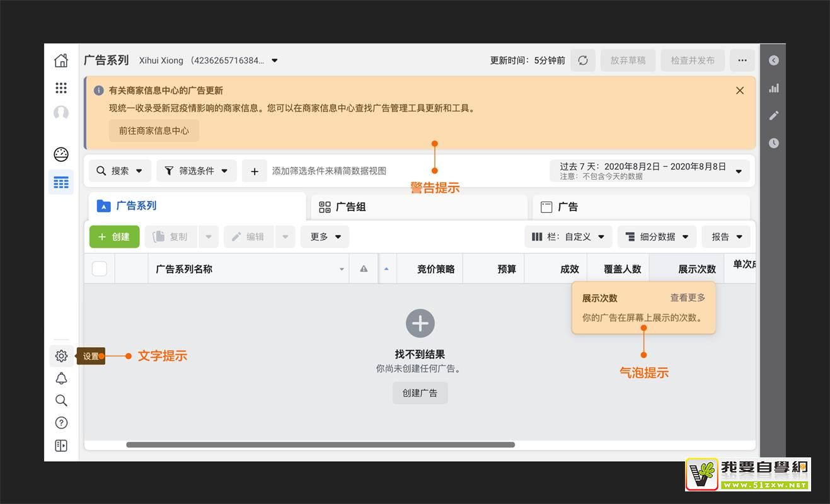Image resolution: width=830 pixels, height=504 pixels.
Task: Click the help question mark icon
Action: click(x=61, y=423)
